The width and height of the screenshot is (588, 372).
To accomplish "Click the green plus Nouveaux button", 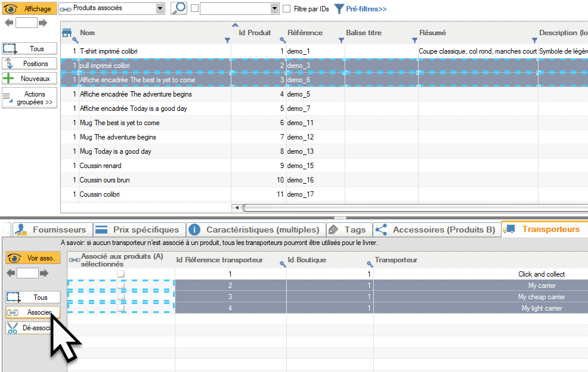I will (x=30, y=79).
